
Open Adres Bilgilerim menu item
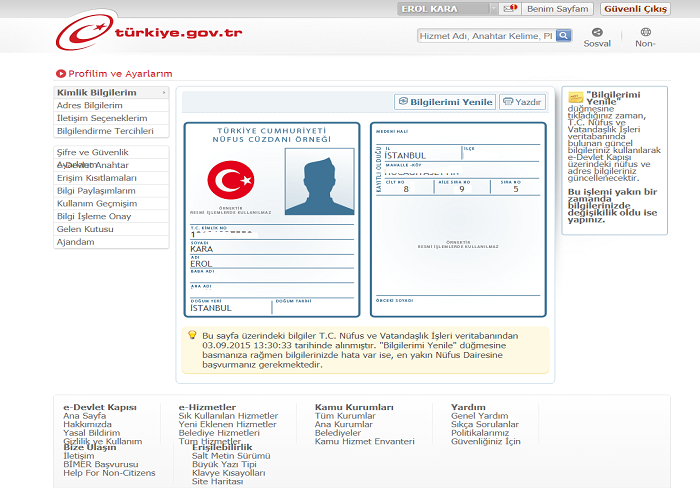point(111,105)
